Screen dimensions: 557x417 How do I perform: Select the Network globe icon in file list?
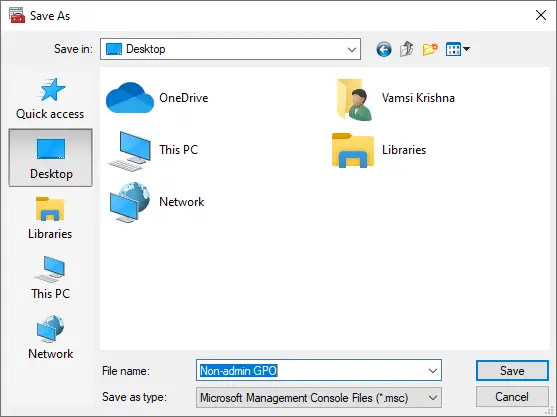(130, 202)
